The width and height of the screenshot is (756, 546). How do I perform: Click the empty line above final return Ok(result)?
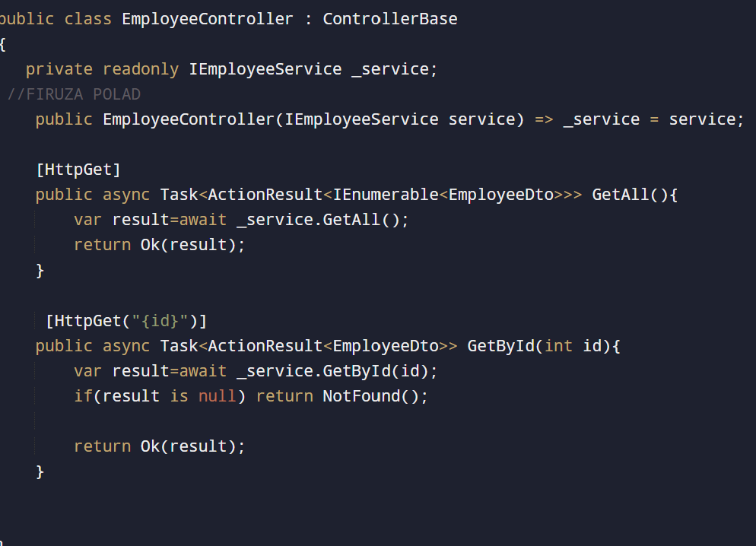152,421
